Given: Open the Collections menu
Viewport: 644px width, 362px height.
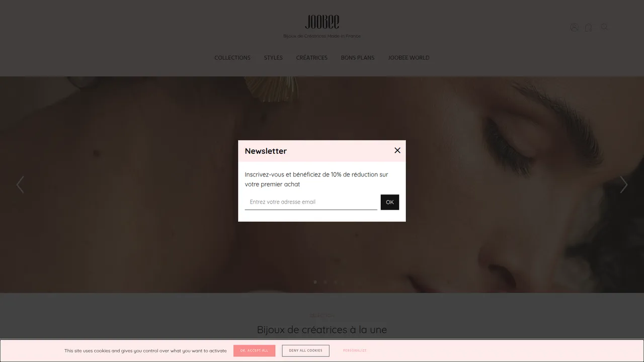Looking at the screenshot, I should 232,58.
